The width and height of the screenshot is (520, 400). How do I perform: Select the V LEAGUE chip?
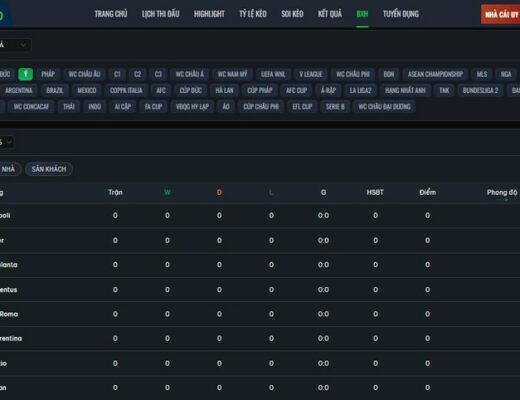tap(311, 74)
